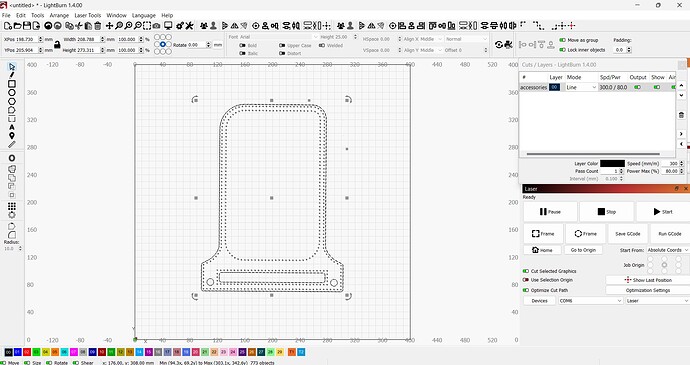Open the Tools menu
The width and height of the screenshot is (690, 365).
[37, 15]
